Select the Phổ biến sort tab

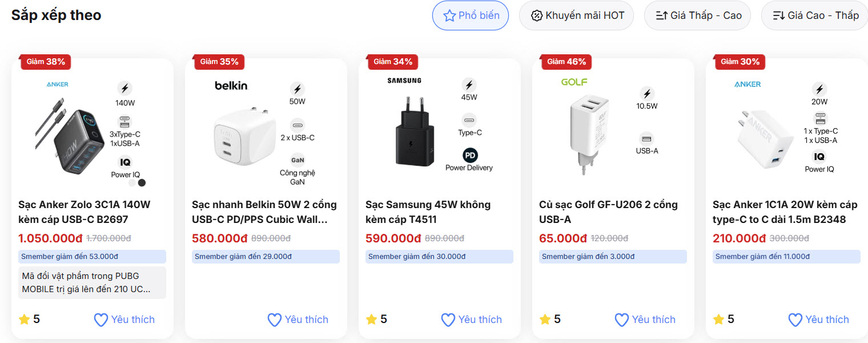click(x=471, y=15)
